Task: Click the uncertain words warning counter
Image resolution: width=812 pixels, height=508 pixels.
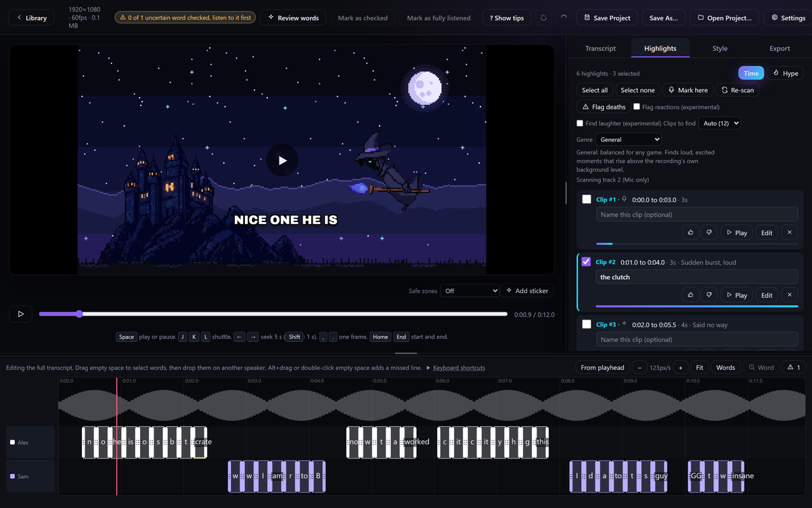Action: [793, 367]
